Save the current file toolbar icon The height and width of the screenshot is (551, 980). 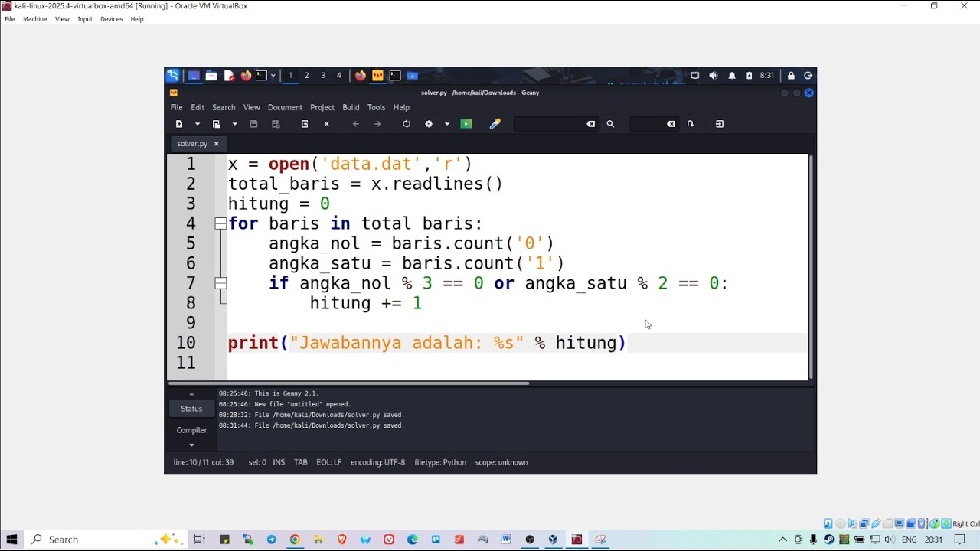[x=253, y=124]
